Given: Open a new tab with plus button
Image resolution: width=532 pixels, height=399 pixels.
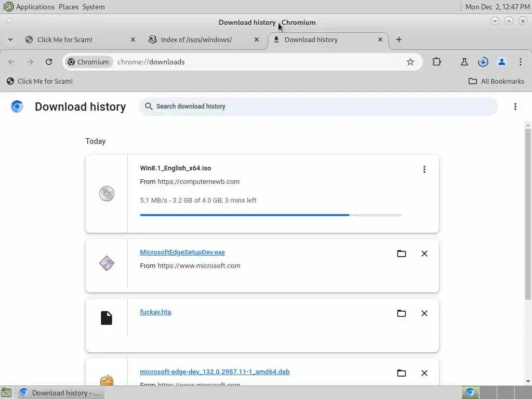Looking at the screenshot, I should pos(398,39).
